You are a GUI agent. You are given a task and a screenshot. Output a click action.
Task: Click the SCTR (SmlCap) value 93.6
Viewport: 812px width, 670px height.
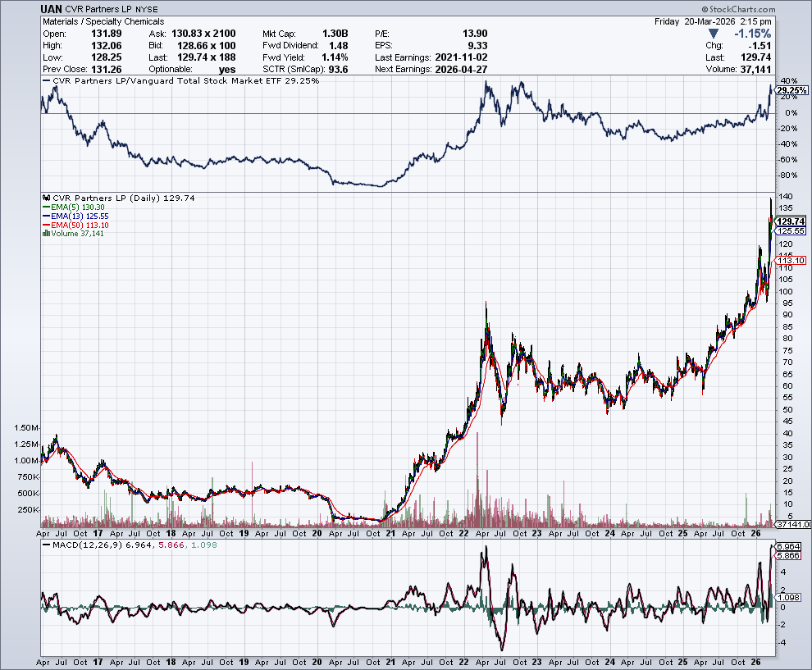(x=338, y=70)
